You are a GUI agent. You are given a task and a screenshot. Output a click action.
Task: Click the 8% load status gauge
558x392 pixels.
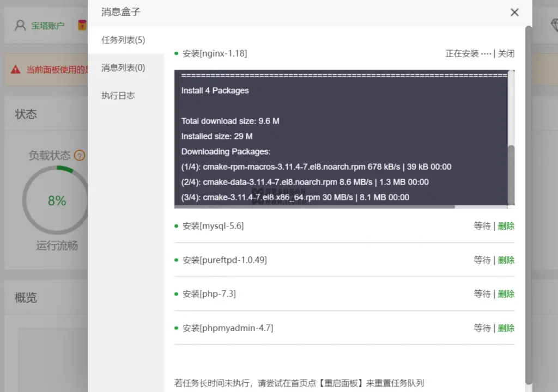tap(56, 200)
